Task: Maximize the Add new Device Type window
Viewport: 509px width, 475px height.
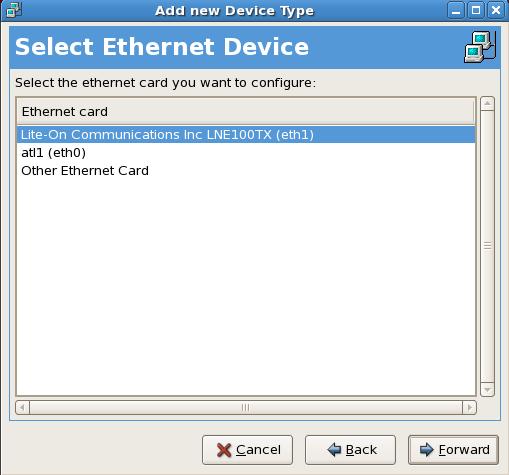Action: (x=476, y=10)
